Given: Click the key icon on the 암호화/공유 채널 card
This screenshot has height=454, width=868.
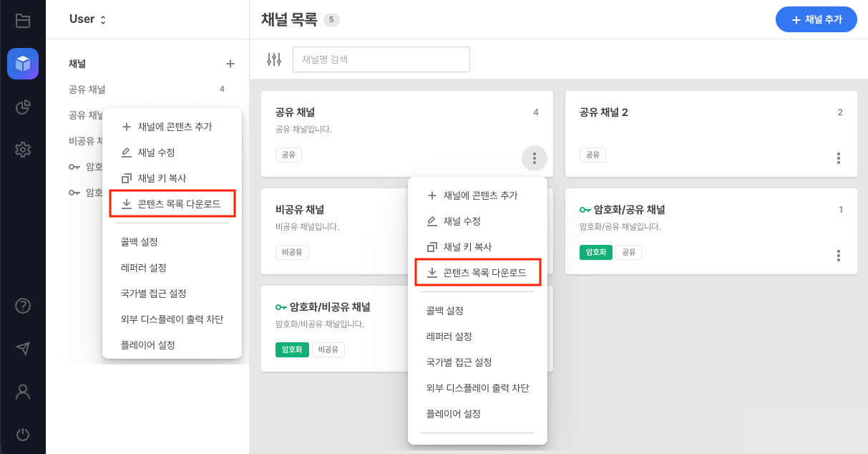Looking at the screenshot, I should [x=583, y=210].
